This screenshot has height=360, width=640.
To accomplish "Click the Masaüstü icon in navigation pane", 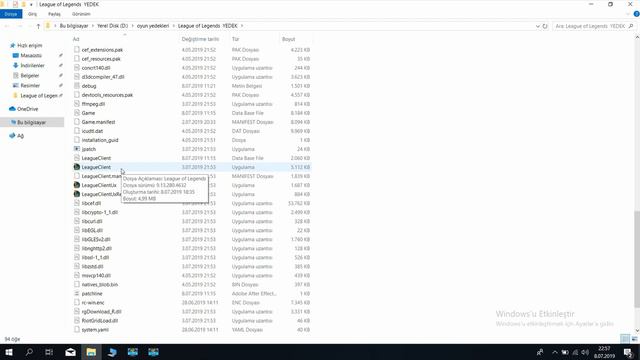I will (x=16, y=55).
